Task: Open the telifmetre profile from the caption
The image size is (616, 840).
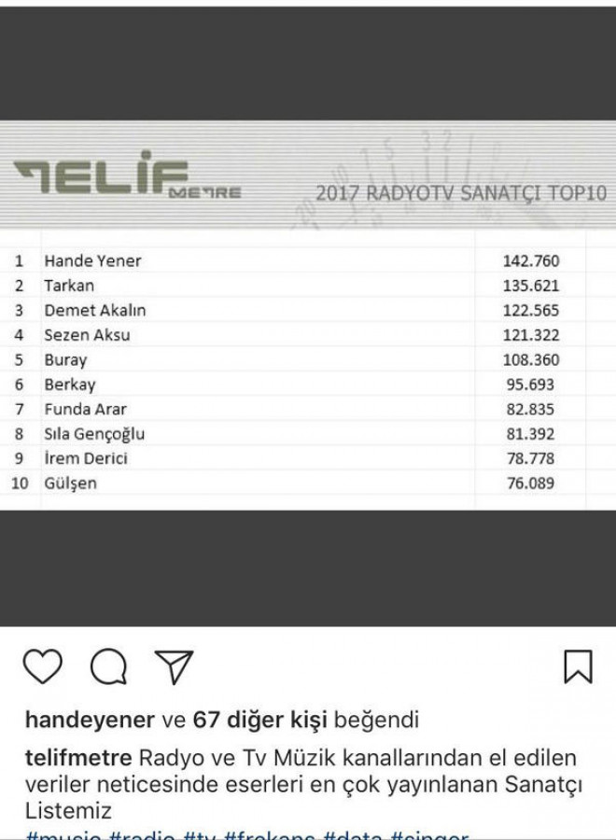Action: click(76, 758)
